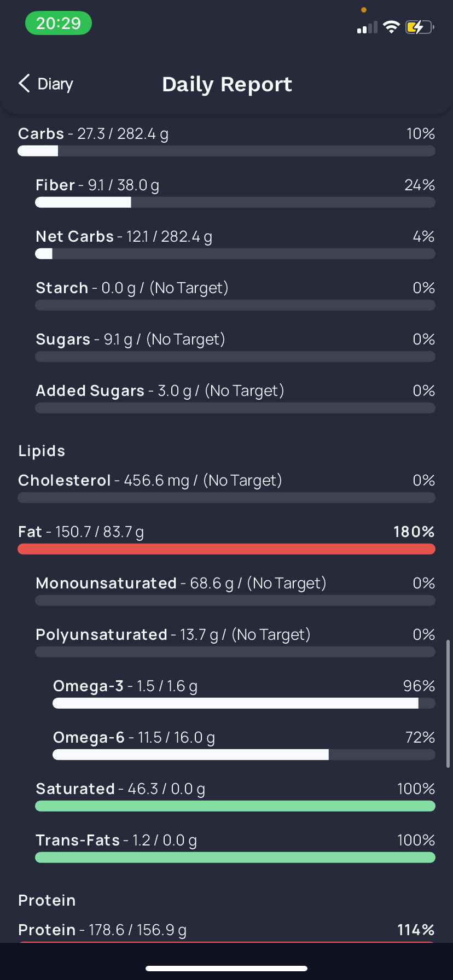Tap the green Saturated fat bar
Image resolution: width=453 pixels, height=980 pixels.
235,806
